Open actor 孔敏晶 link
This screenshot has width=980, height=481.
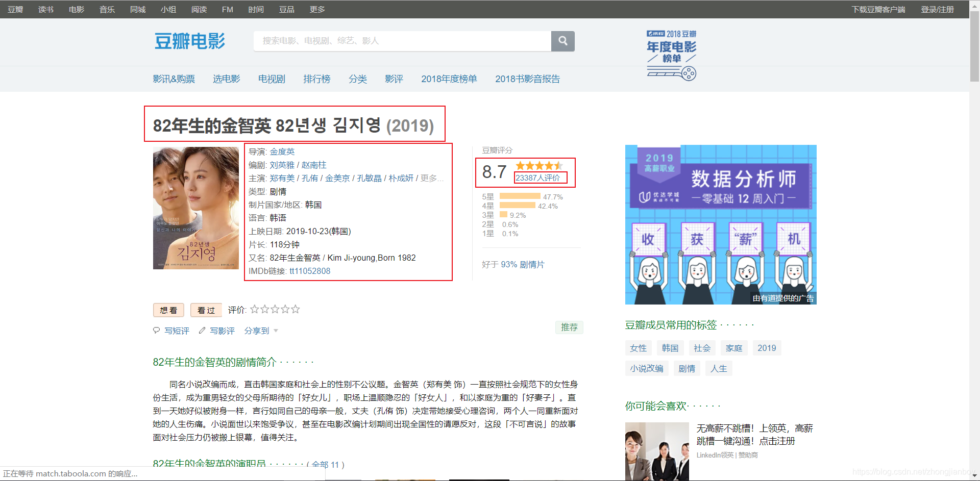(x=369, y=178)
